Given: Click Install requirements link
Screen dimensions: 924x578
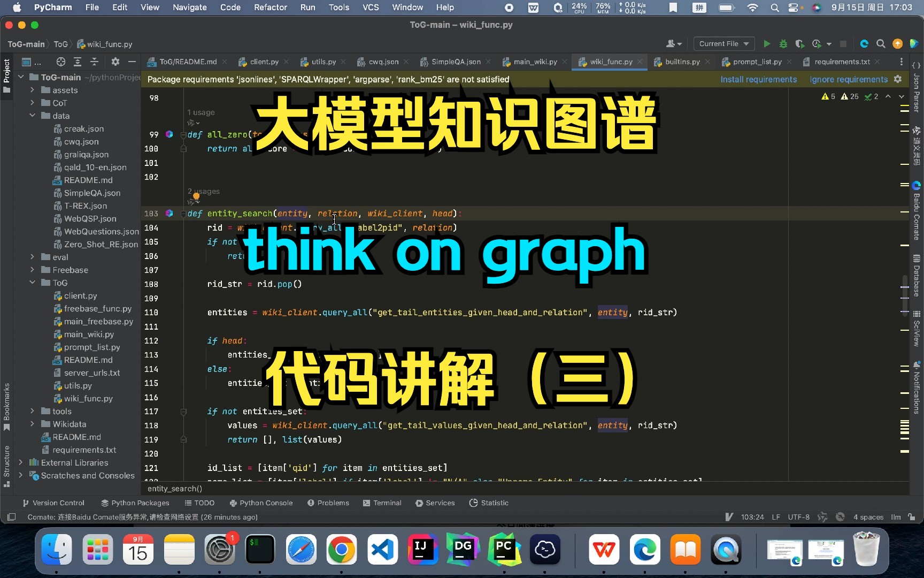Looking at the screenshot, I should pyautogui.click(x=758, y=79).
